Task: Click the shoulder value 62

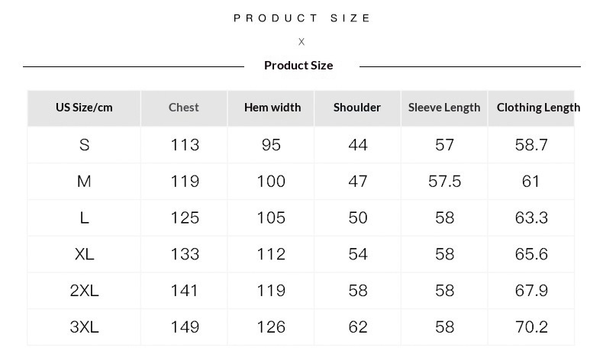Action: [358, 327]
